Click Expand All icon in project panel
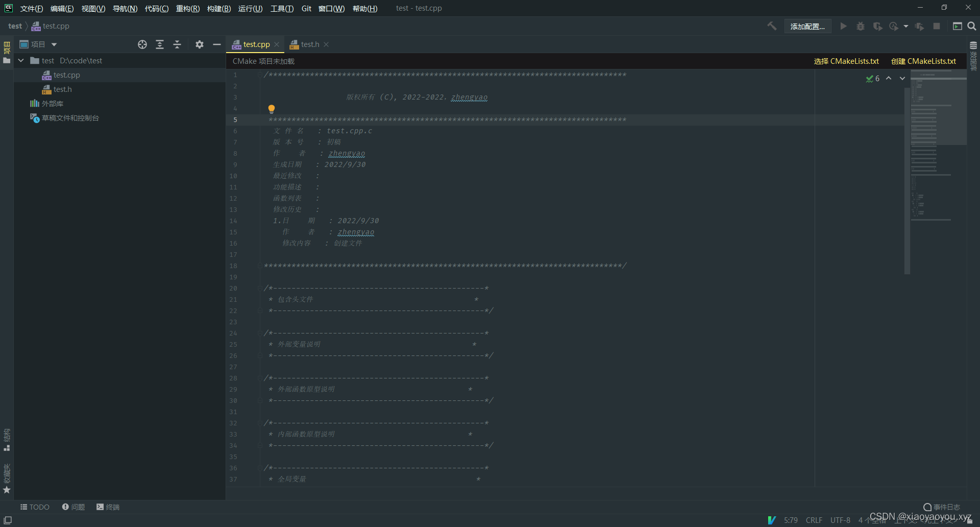980x527 pixels. click(160, 44)
